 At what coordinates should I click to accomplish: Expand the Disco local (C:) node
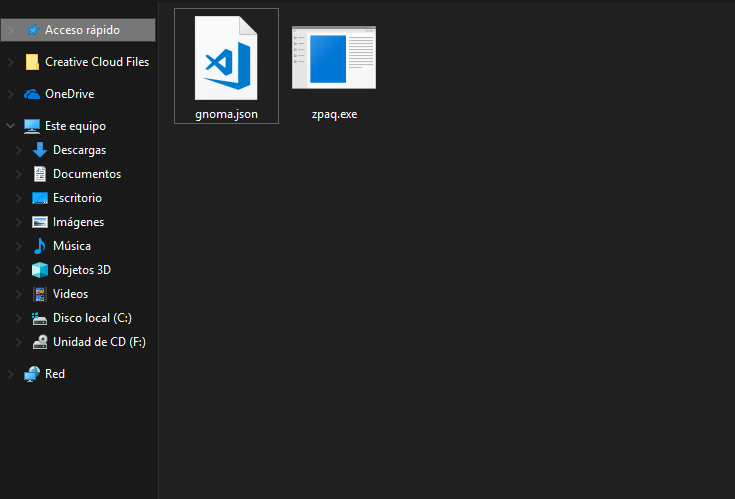coord(18,318)
